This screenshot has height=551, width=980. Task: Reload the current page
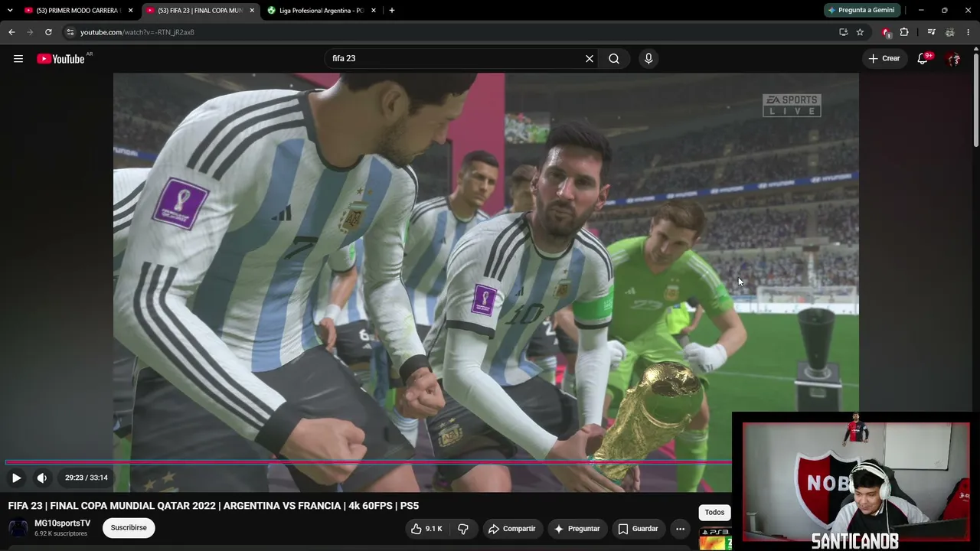48,32
